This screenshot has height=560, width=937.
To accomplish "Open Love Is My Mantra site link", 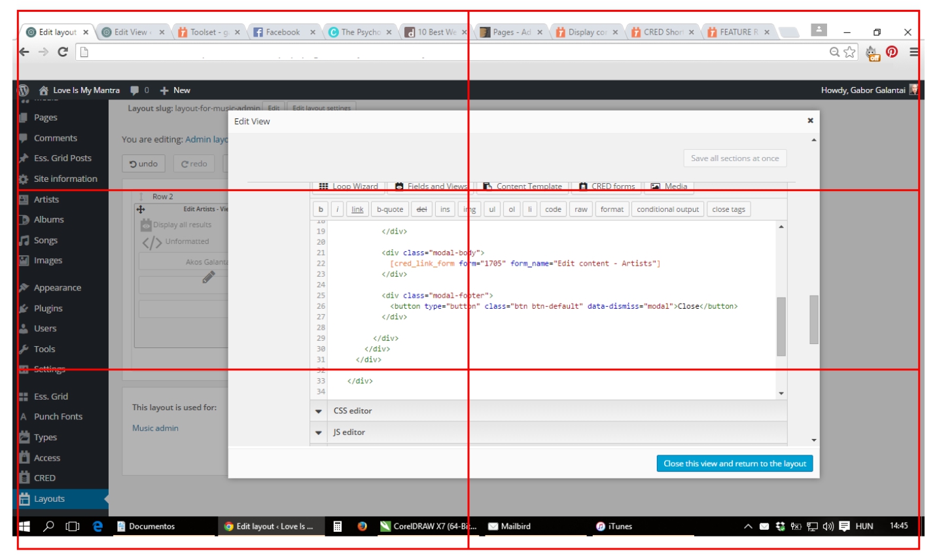I will 79,90.
